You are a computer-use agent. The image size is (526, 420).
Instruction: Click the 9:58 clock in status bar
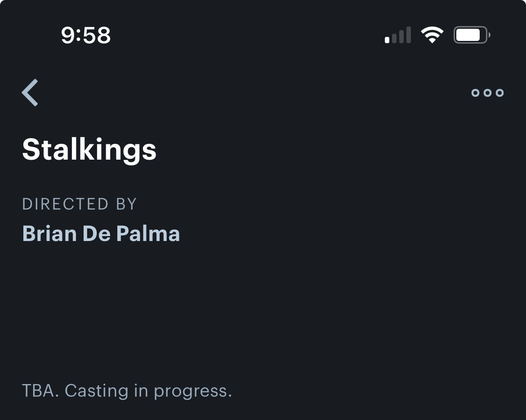pyautogui.click(x=86, y=36)
